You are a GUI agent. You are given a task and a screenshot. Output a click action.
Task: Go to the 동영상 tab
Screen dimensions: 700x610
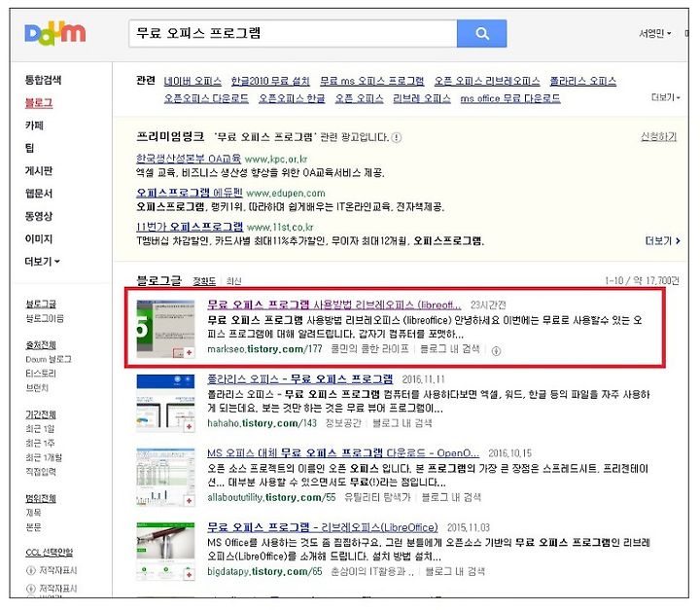coord(38,216)
